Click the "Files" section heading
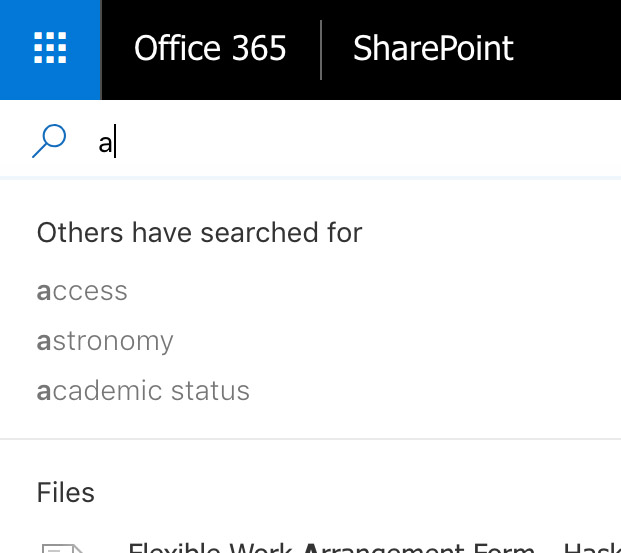621x553 pixels. coord(65,492)
